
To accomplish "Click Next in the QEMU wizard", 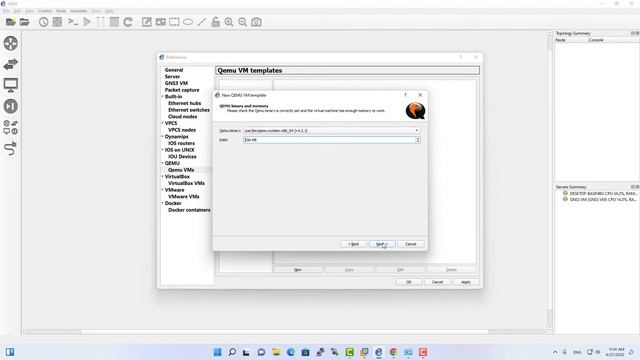I will [x=382, y=244].
